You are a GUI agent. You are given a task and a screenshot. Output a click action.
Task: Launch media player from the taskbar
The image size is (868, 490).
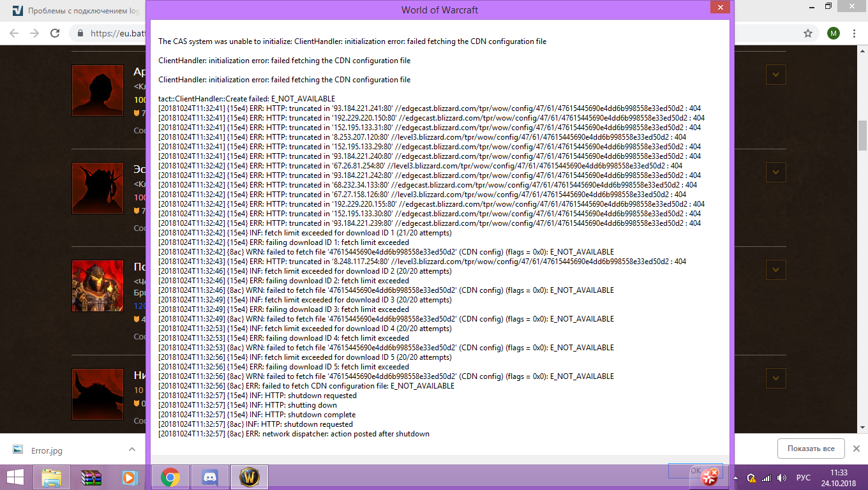(x=130, y=477)
